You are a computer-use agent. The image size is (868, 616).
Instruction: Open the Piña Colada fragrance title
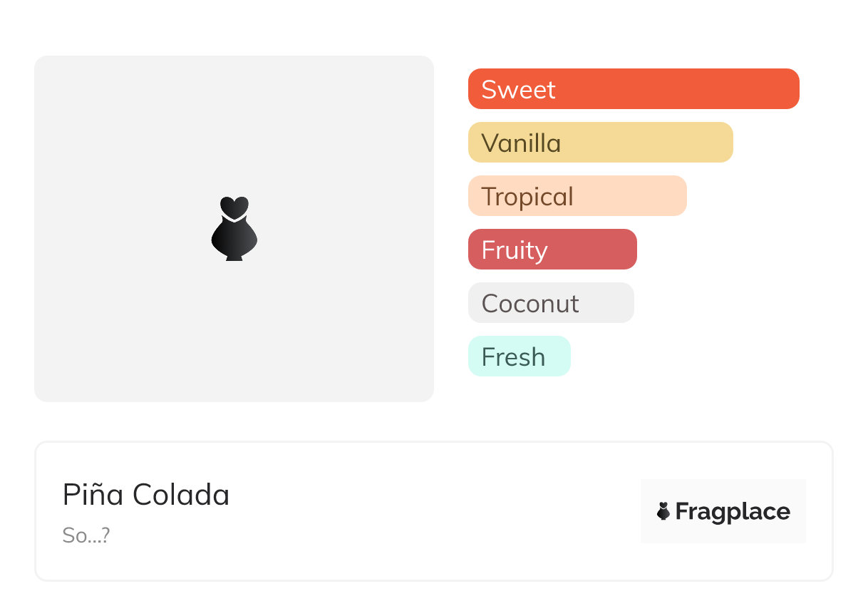[x=146, y=495]
